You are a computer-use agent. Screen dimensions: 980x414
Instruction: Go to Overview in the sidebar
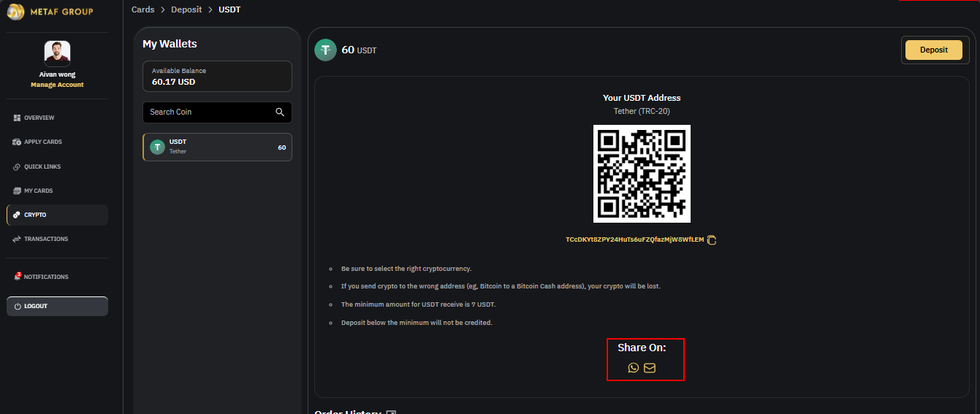pyautogui.click(x=57, y=118)
